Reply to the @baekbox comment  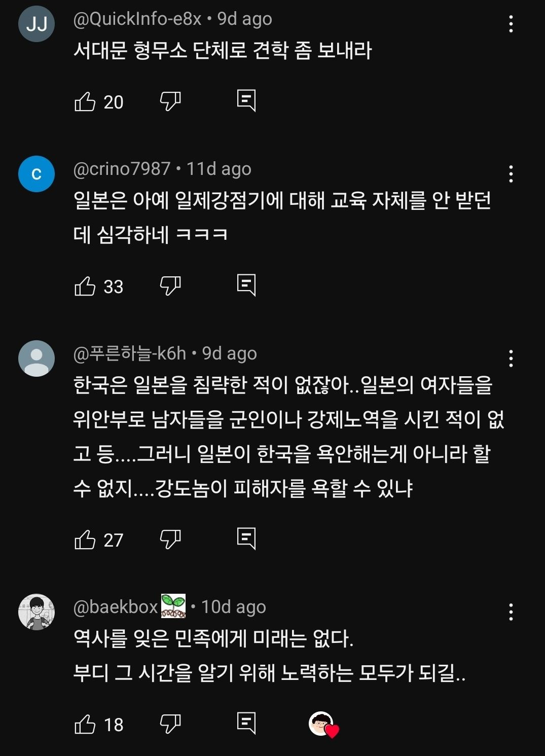point(246,724)
